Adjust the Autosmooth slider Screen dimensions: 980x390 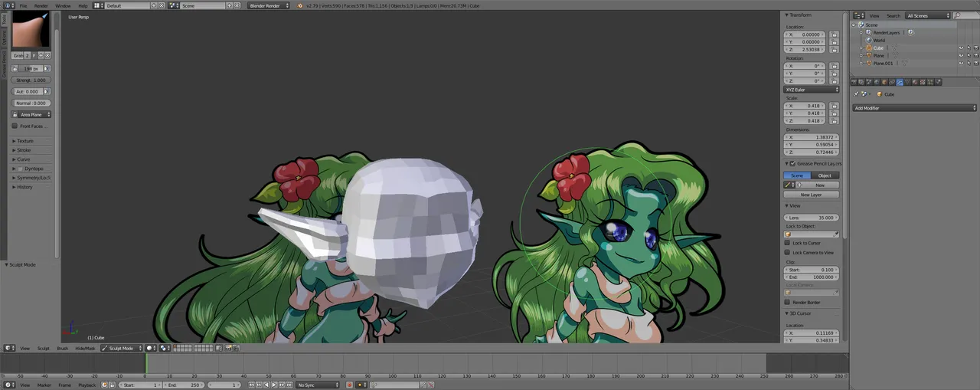27,91
